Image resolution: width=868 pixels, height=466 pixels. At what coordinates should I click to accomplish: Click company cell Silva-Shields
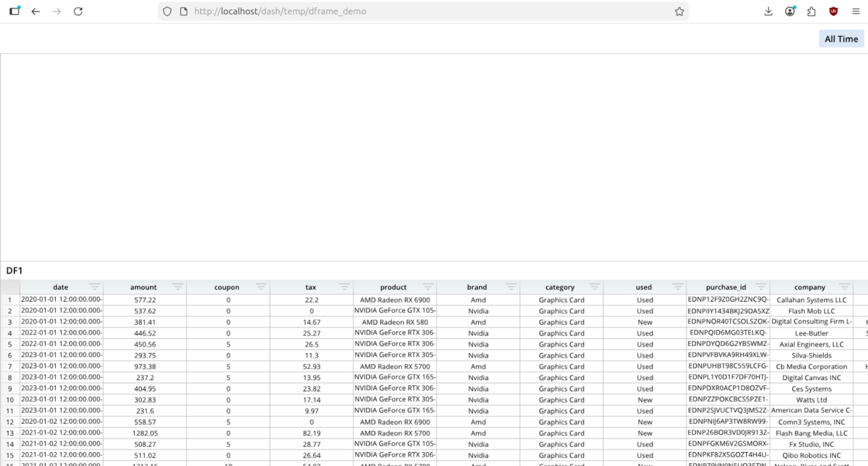point(812,355)
